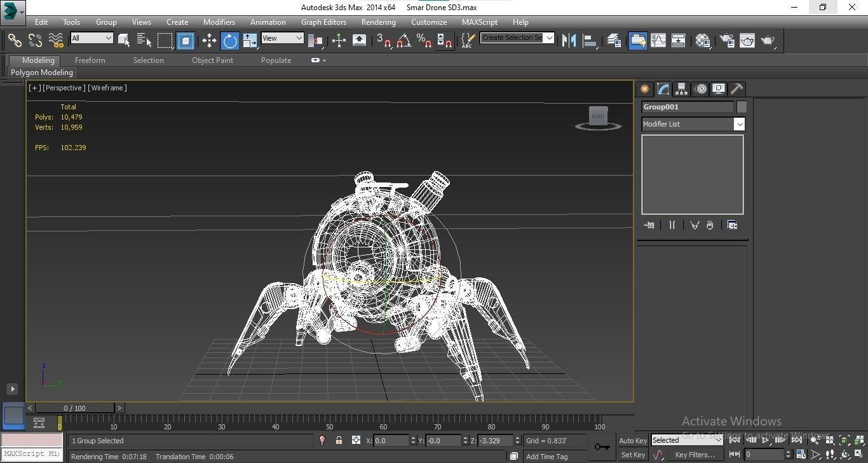This screenshot has width=868, height=463.
Task: Open the Hierarchy command panel tab
Action: point(681,89)
